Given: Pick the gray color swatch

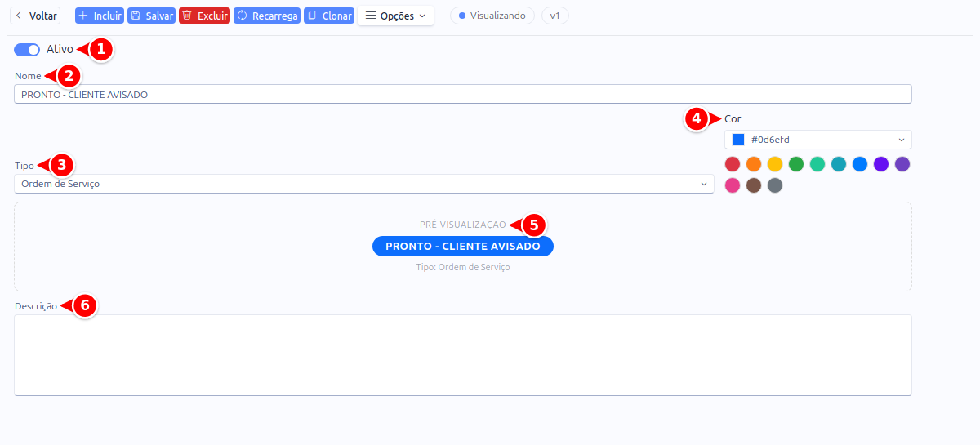Looking at the screenshot, I should coord(775,185).
